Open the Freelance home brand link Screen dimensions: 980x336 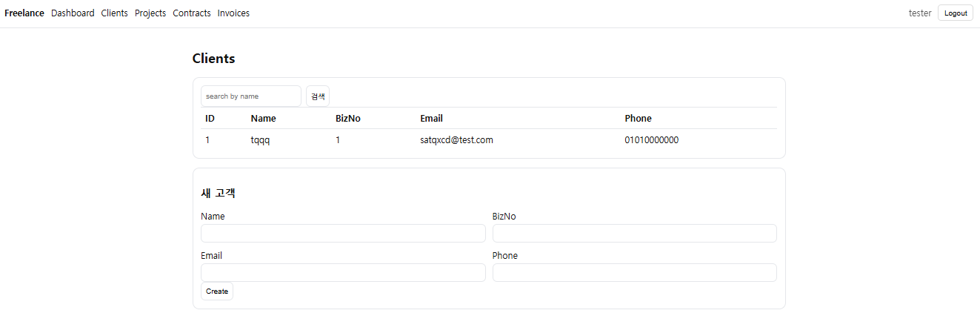24,13
